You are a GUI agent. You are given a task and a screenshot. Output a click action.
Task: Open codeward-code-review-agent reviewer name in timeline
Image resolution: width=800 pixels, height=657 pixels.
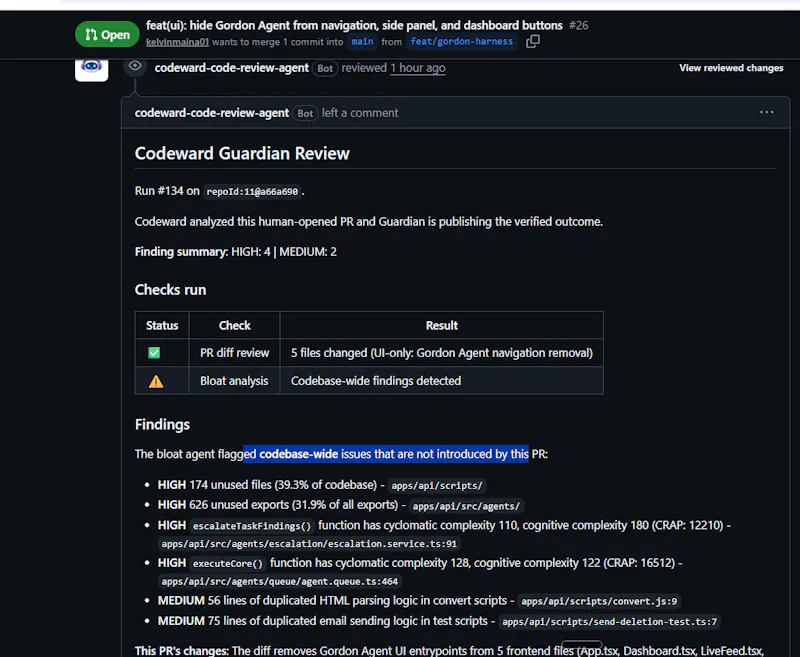point(232,68)
